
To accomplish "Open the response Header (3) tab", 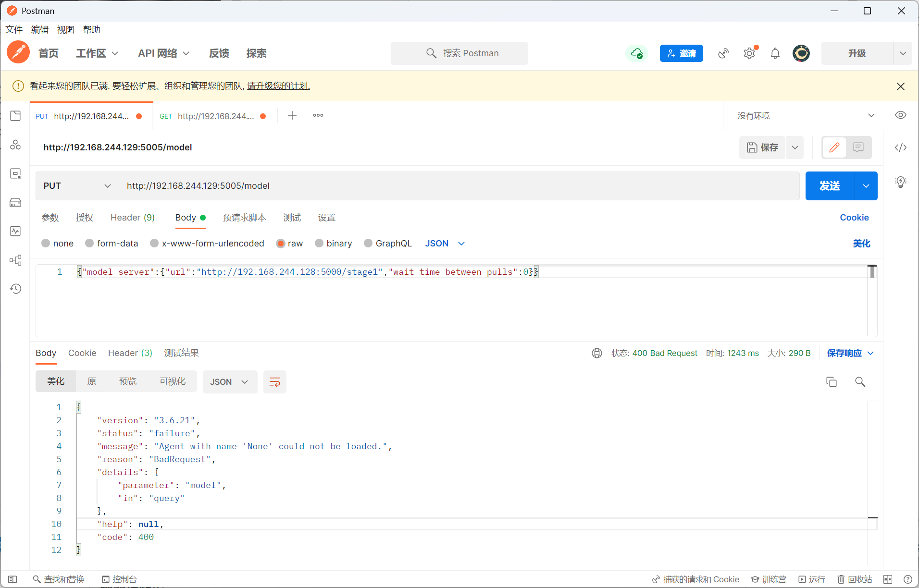I will (130, 353).
